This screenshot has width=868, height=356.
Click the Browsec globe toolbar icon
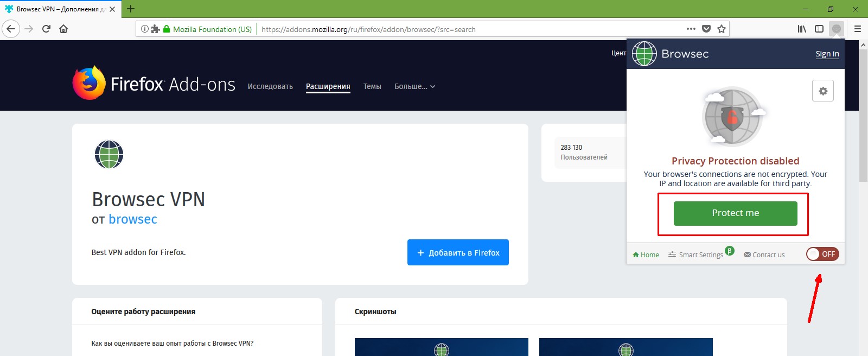(x=837, y=29)
